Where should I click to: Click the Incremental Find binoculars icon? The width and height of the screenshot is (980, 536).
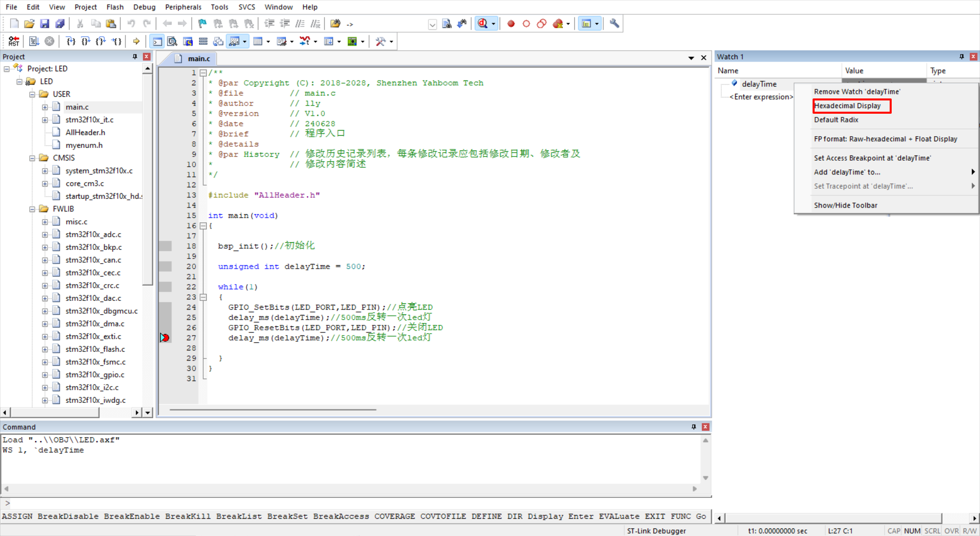[462, 23]
